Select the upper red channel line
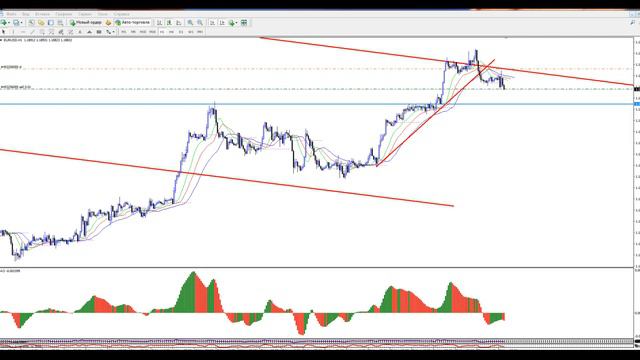This screenshot has width=640, height=360. pyautogui.click(x=446, y=62)
